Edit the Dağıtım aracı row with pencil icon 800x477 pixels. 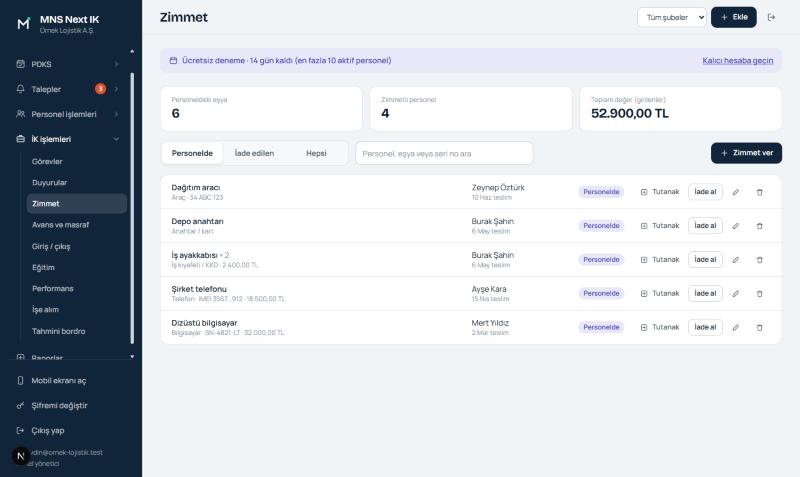coord(736,192)
